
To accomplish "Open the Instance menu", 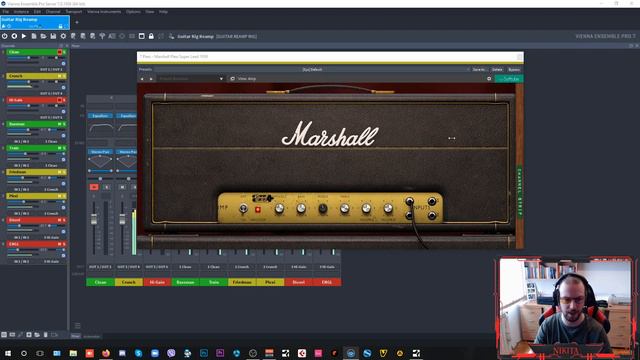I will click(21, 12).
